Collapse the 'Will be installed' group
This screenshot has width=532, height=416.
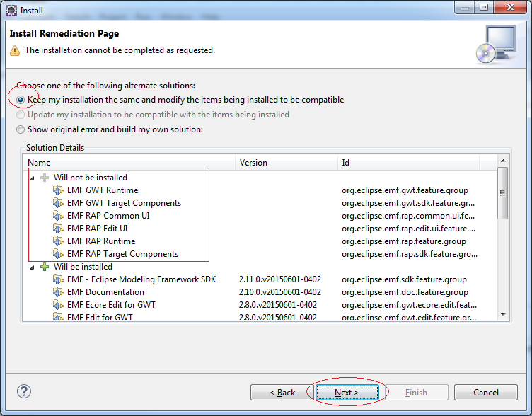33,267
